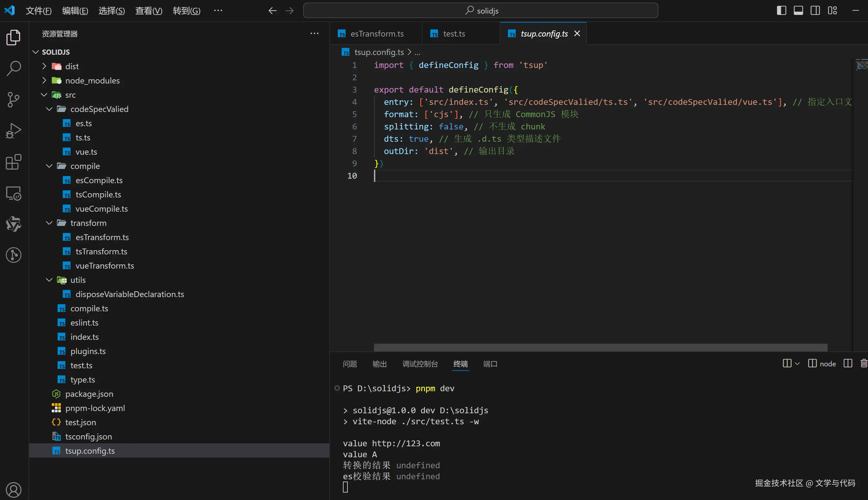
Task: Kill terminal with the trash icon
Action: (x=864, y=363)
